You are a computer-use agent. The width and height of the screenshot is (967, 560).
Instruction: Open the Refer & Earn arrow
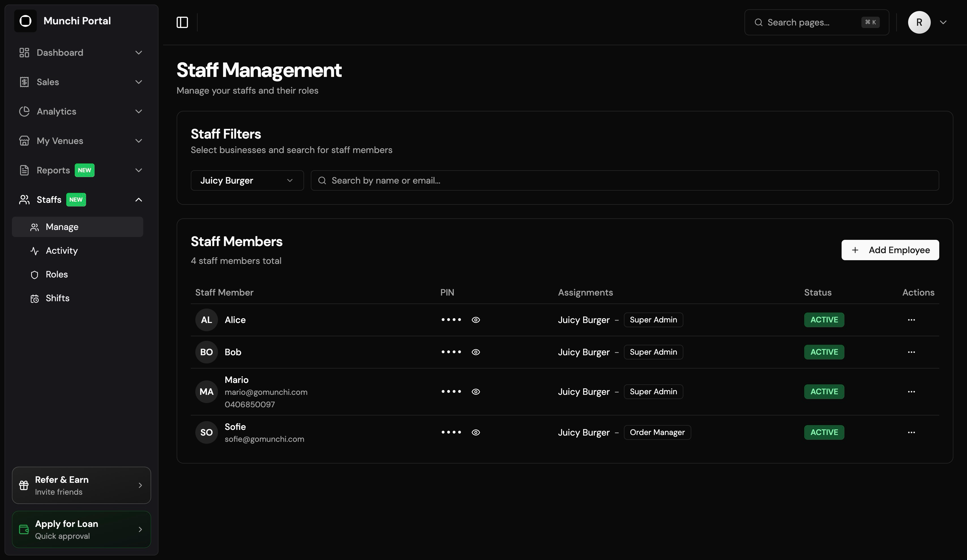coord(140,485)
